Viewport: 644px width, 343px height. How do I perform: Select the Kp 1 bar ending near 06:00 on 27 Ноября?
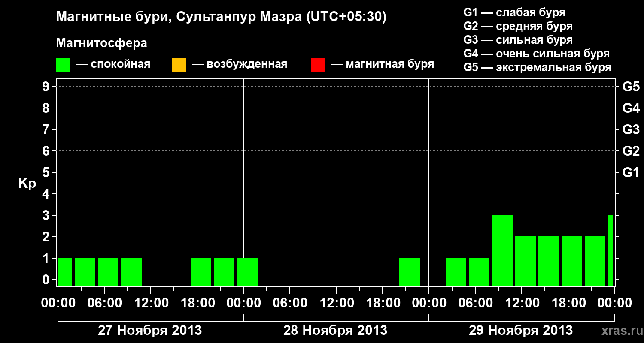(x=85, y=272)
